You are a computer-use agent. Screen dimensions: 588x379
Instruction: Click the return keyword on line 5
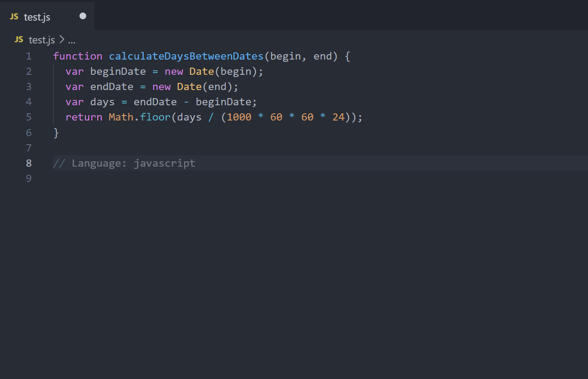[x=84, y=117]
